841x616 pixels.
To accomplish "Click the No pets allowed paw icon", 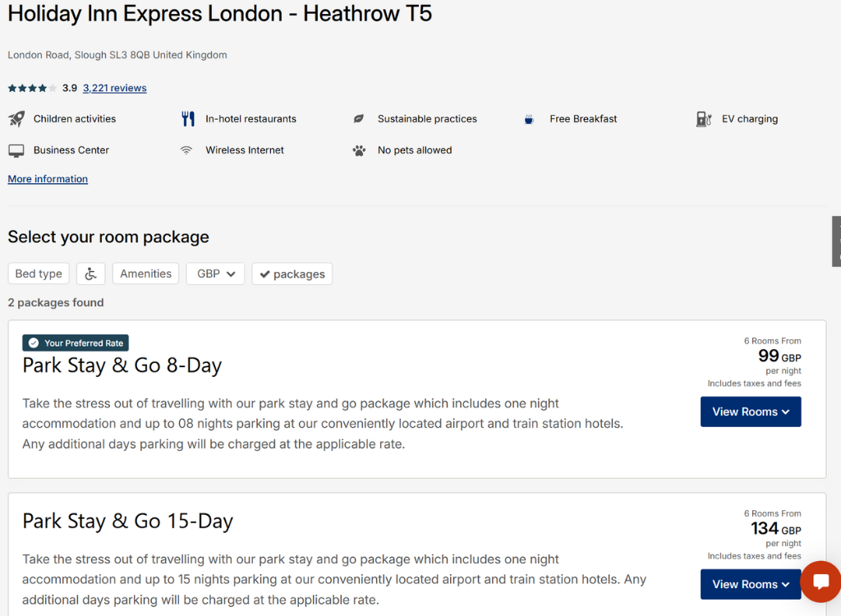I will (359, 150).
